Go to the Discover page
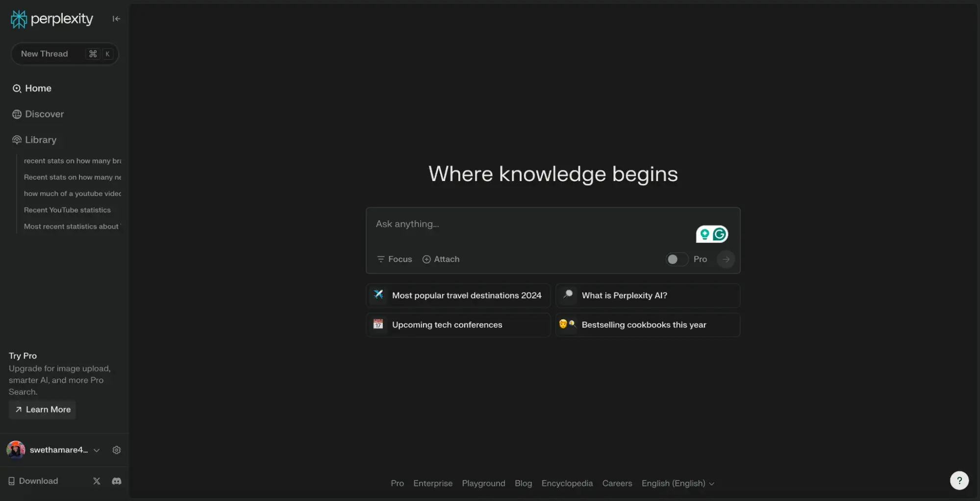 (44, 114)
